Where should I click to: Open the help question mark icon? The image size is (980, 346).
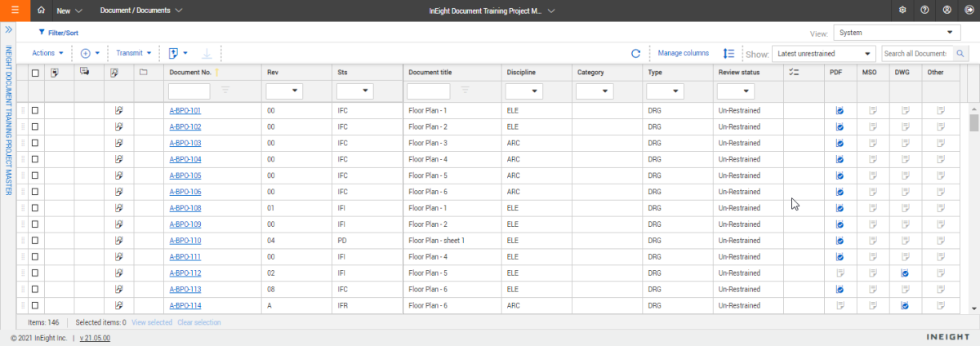(x=924, y=11)
